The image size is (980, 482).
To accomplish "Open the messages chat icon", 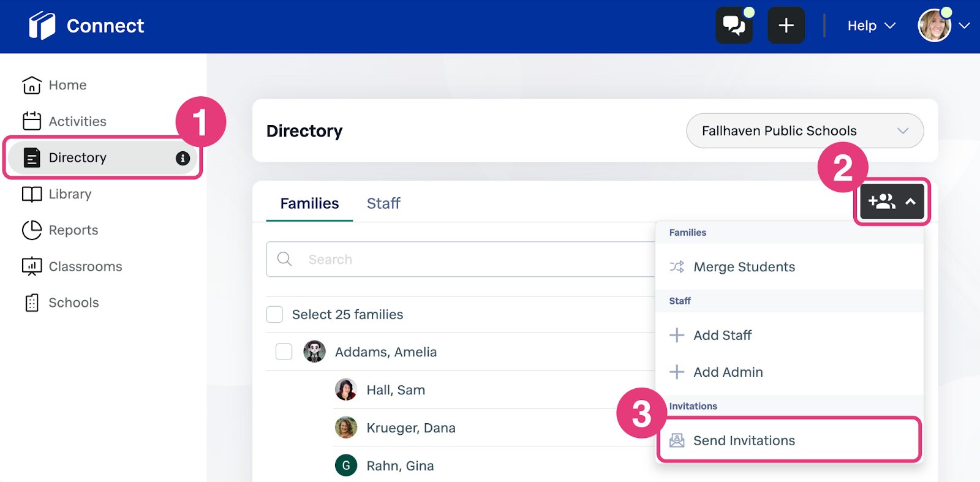I will tap(734, 26).
